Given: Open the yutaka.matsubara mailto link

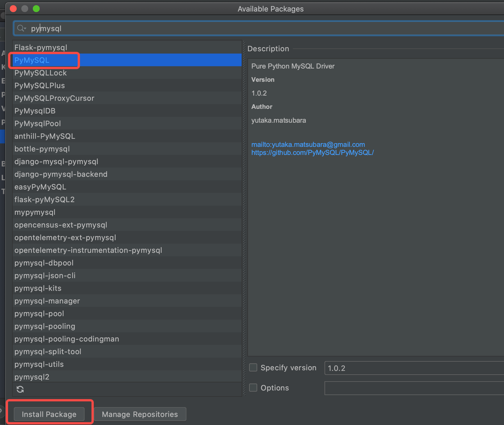Looking at the screenshot, I should point(308,145).
